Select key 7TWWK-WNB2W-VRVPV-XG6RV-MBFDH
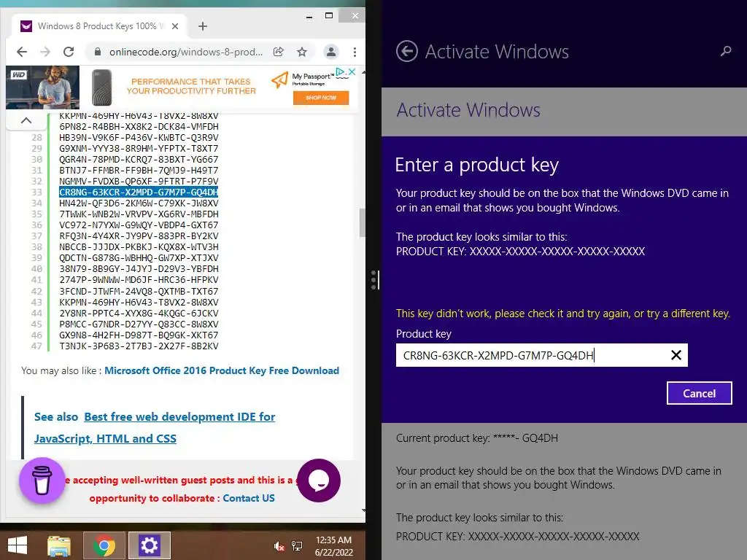 139,214
